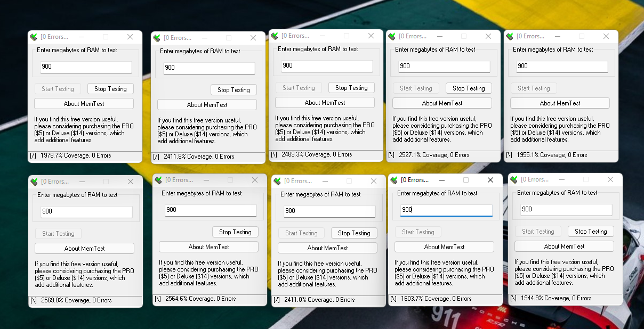
Task: Focus the RAM megabytes box in the 2527.1% Coverage window
Action: [444, 67]
